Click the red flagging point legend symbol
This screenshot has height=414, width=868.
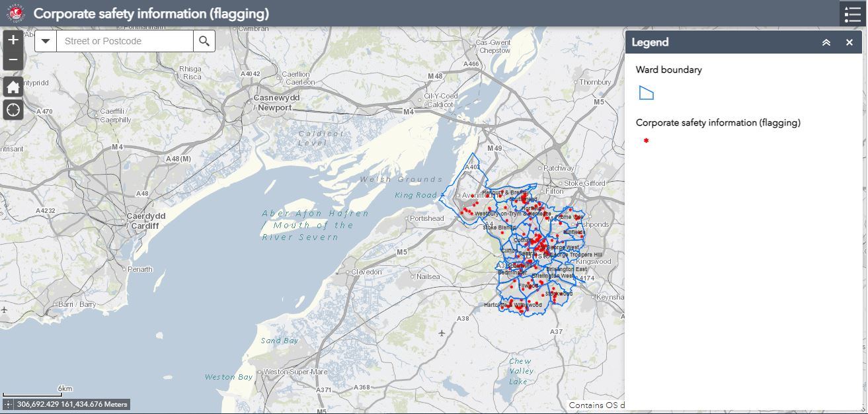(646, 141)
